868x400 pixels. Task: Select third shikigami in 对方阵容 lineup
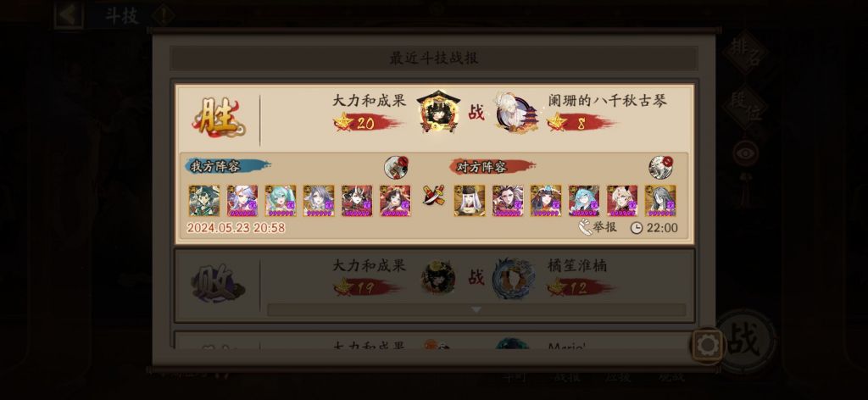point(546,200)
